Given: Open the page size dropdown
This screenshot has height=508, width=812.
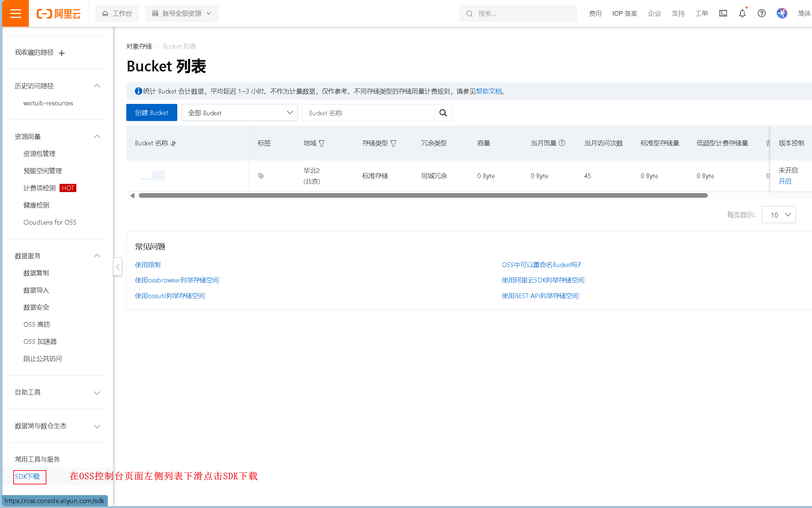Looking at the screenshot, I should 778,215.
